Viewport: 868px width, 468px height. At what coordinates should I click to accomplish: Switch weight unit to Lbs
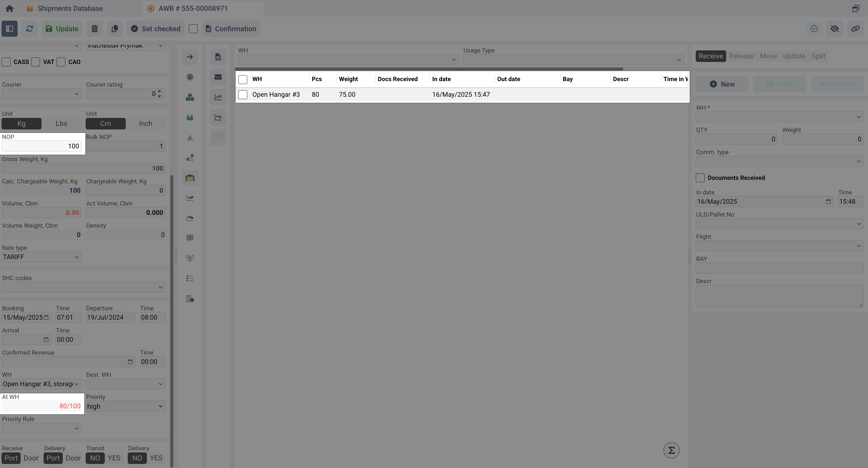click(x=61, y=124)
